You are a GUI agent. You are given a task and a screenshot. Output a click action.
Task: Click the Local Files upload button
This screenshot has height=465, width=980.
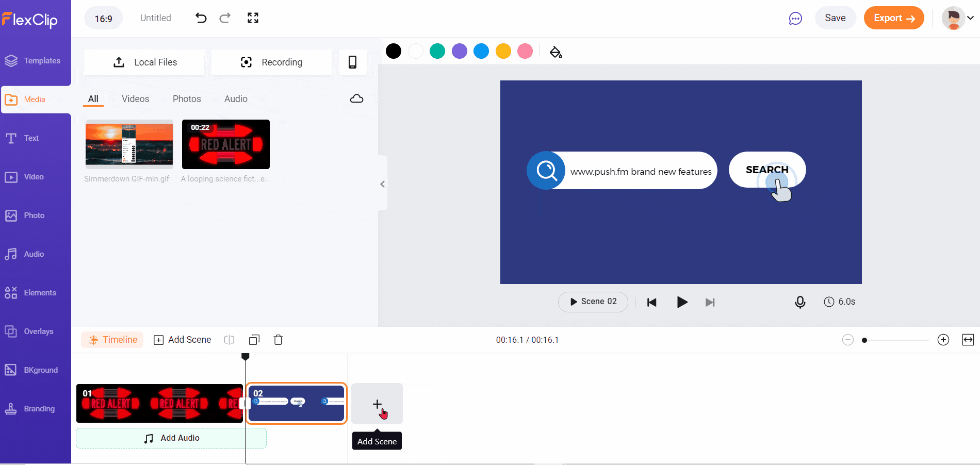click(x=144, y=62)
